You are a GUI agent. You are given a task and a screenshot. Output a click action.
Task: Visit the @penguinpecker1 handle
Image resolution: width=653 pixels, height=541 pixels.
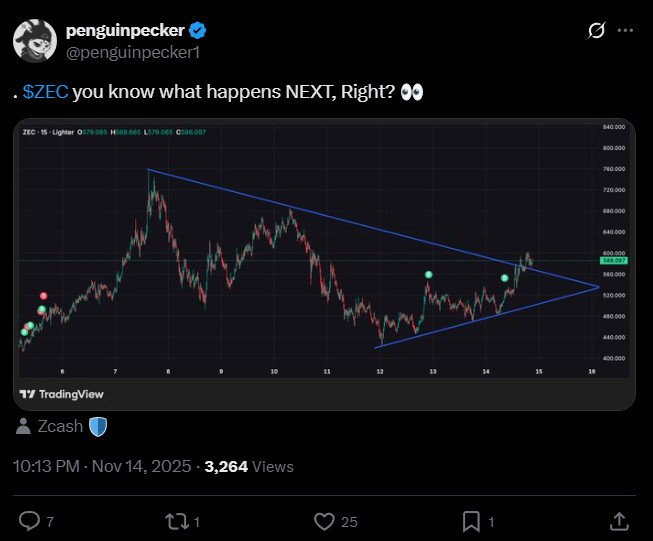pos(127,52)
